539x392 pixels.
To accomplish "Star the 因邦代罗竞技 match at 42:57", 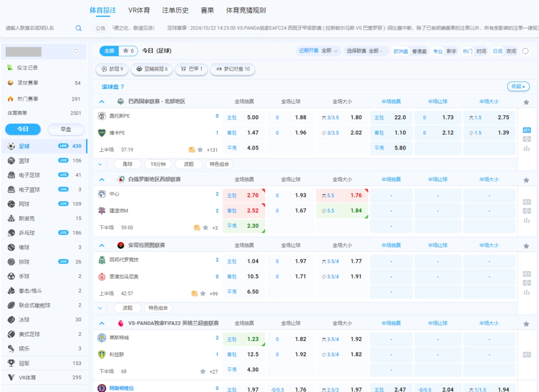I will [203, 294].
